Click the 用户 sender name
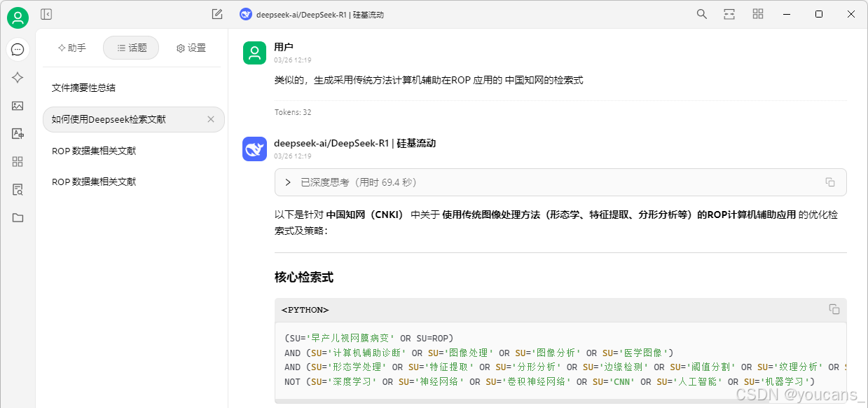Viewport: 868px width, 408px height. click(x=283, y=47)
